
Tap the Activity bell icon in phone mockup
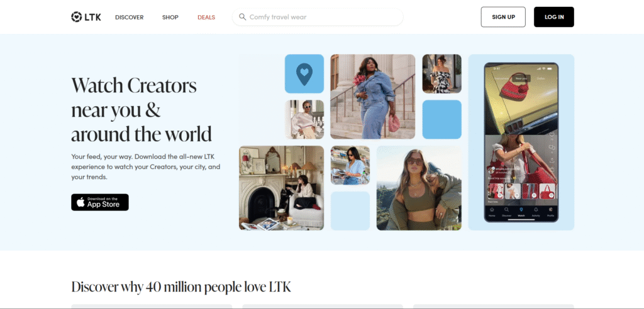pos(536,210)
